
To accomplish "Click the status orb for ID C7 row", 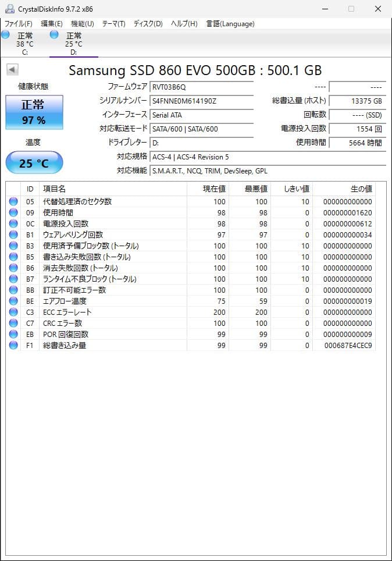I will (x=13, y=323).
